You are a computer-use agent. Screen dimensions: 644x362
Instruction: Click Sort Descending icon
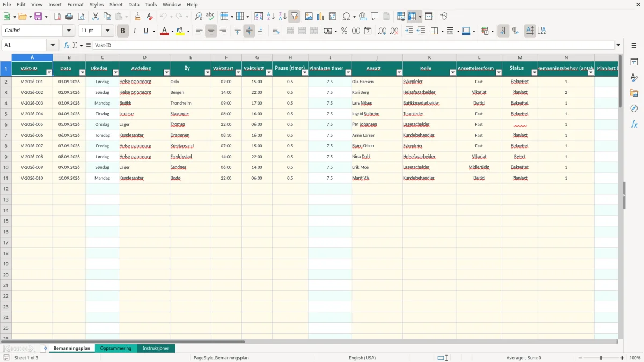(x=282, y=17)
